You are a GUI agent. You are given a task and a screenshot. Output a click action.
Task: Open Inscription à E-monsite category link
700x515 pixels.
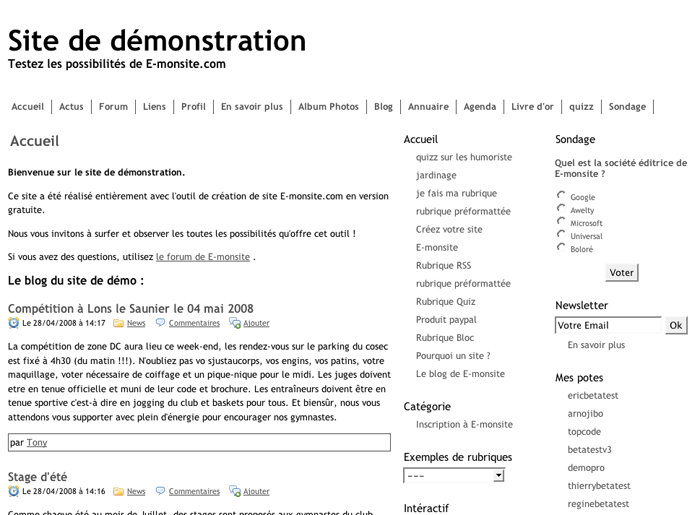[464, 424]
